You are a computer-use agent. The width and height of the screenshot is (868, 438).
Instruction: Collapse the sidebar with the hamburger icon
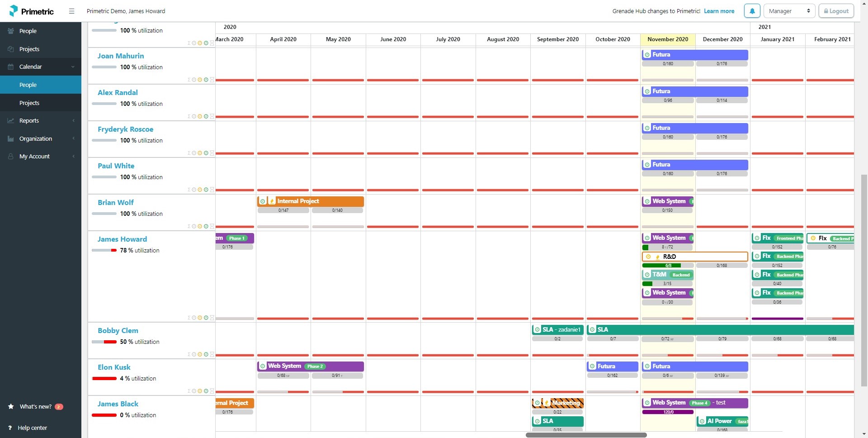coord(71,11)
